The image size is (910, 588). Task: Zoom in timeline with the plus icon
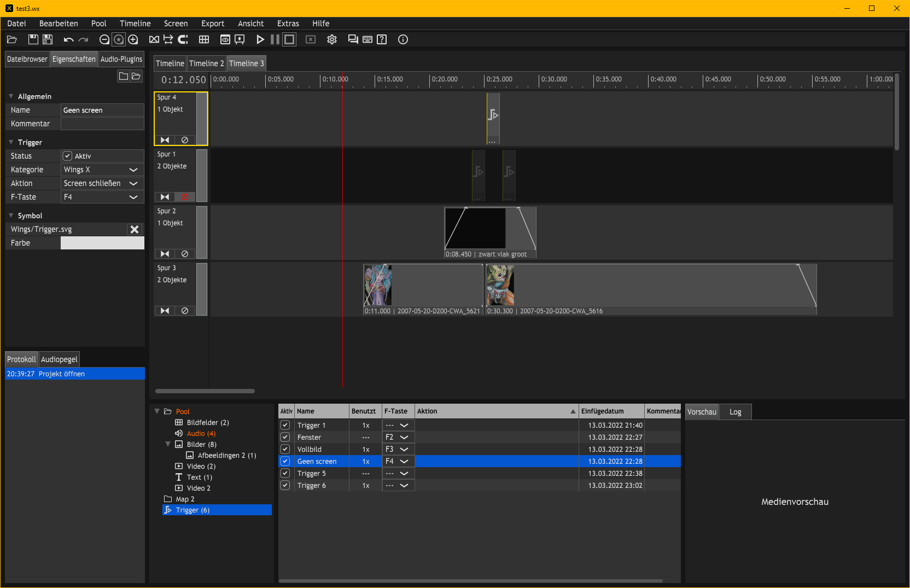point(133,39)
